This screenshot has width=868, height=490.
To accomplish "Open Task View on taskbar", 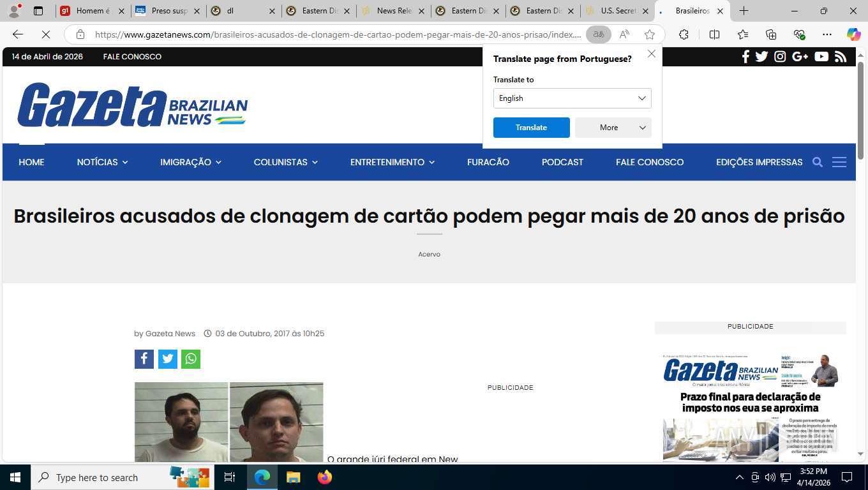I will pos(230,477).
